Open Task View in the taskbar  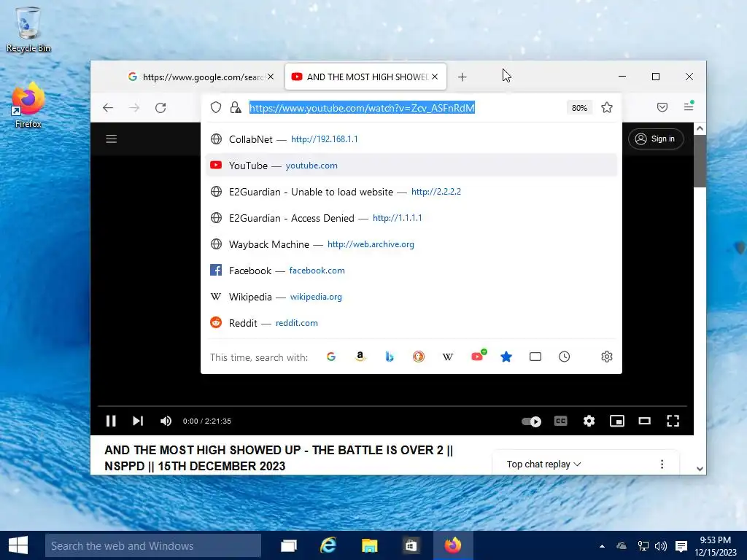click(x=288, y=545)
